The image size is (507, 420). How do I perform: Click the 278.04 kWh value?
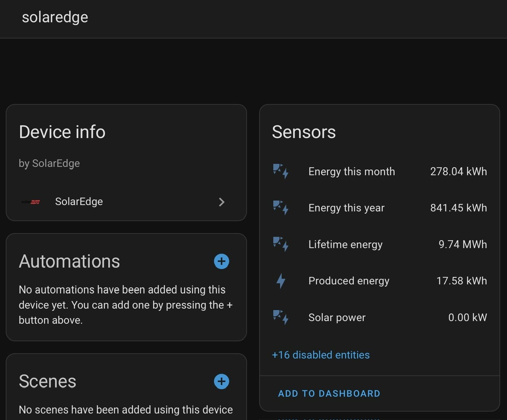[459, 172]
